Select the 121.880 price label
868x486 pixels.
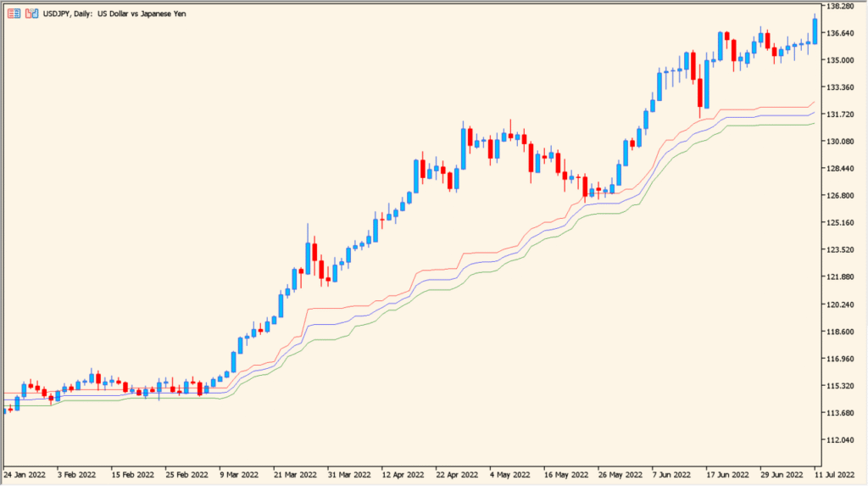coord(840,277)
